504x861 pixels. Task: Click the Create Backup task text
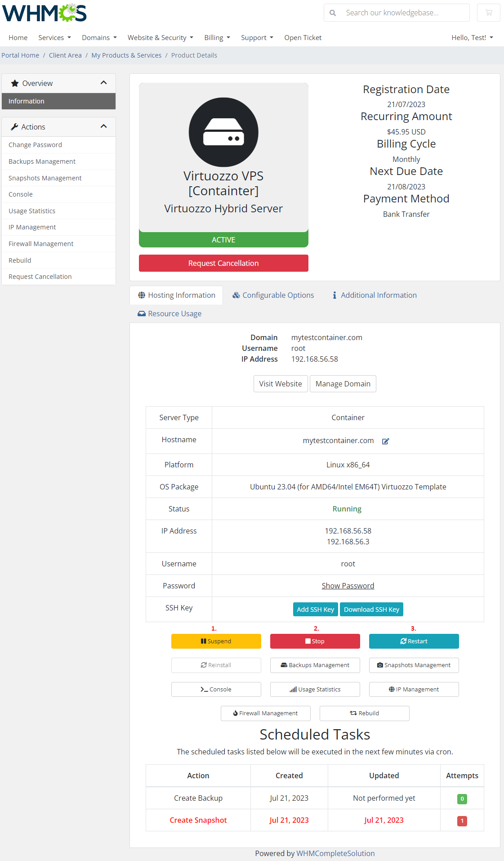click(198, 798)
